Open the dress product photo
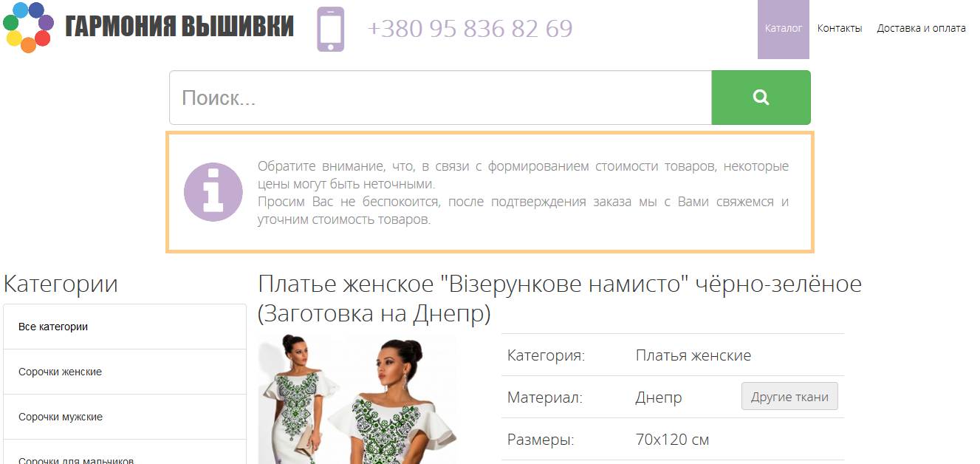This screenshot has height=464, width=980. (357, 399)
